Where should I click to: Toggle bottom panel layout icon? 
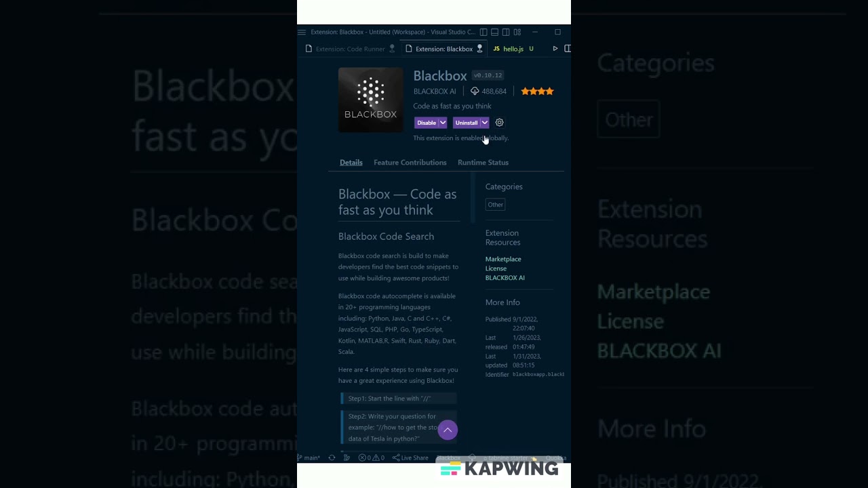pyautogui.click(x=495, y=32)
